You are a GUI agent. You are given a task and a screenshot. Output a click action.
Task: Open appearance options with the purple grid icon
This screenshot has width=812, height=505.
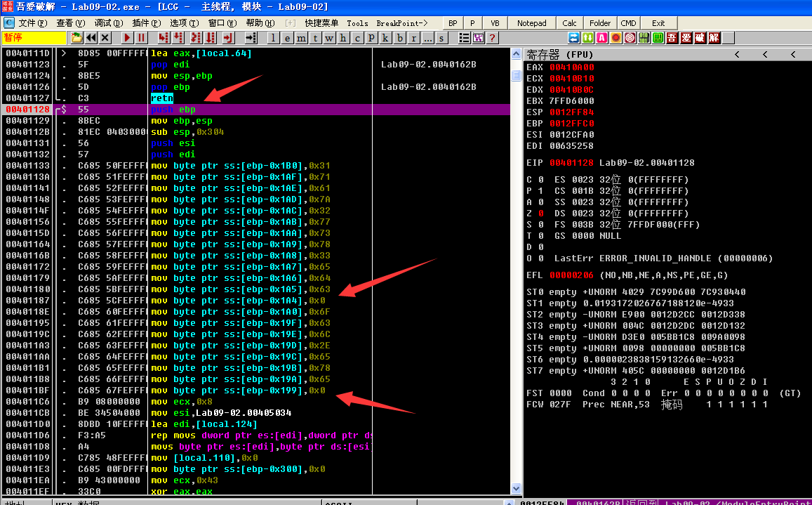point(478,38)
